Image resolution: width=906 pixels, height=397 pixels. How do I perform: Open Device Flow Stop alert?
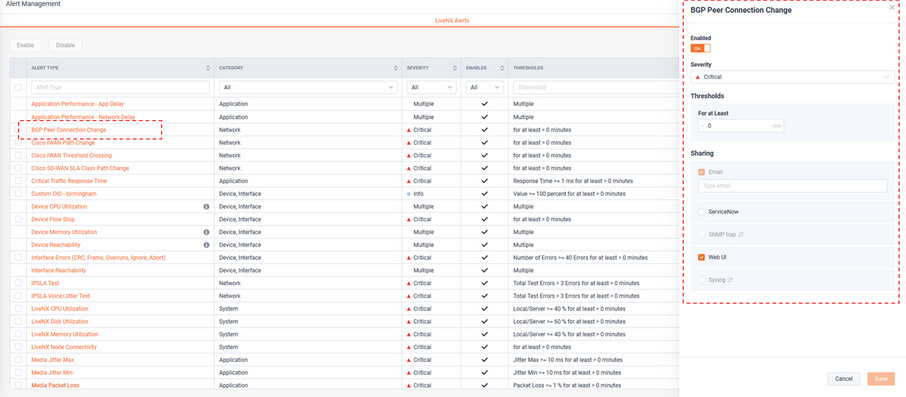tap(53, 220)
